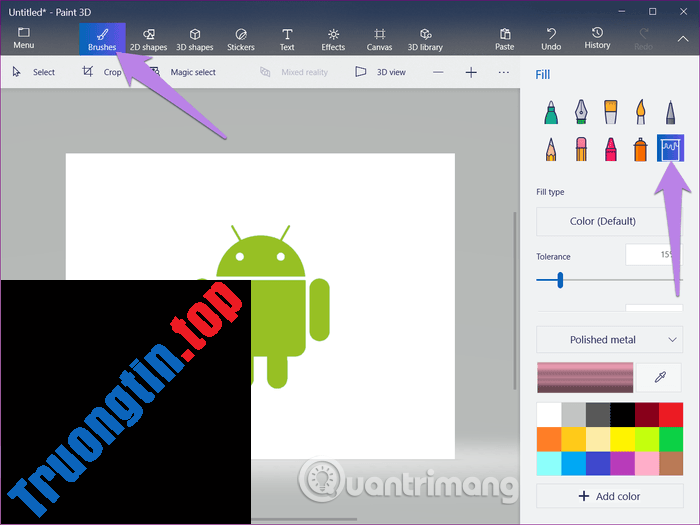Zoom in with plus button
The width and height of the screenshot is (700, 525).
[x=471, y=72]
